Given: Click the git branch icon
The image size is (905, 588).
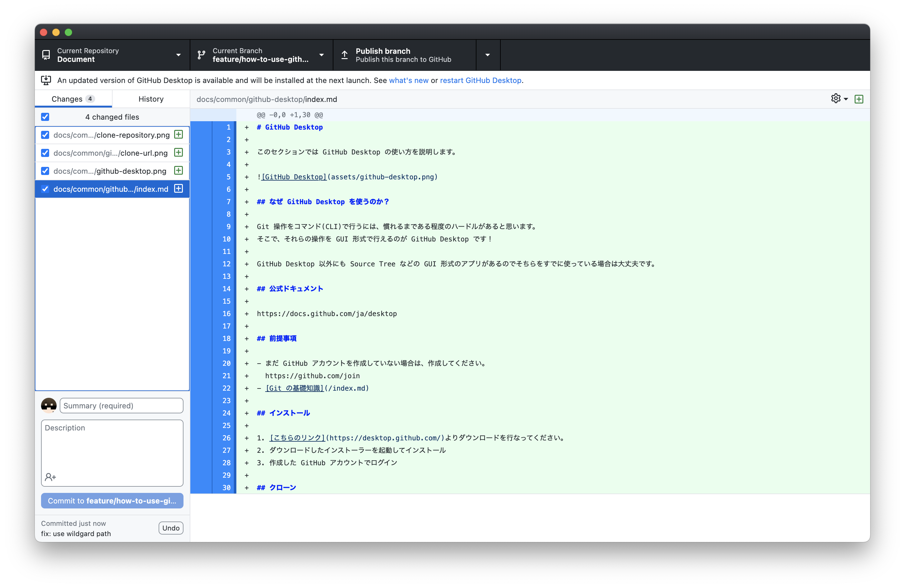Looking at the screenshot, I should point(202,55).
